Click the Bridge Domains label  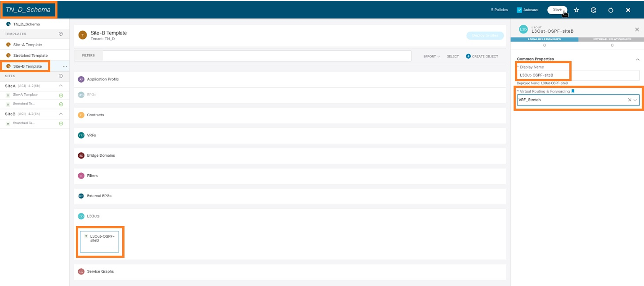[101, 155]
